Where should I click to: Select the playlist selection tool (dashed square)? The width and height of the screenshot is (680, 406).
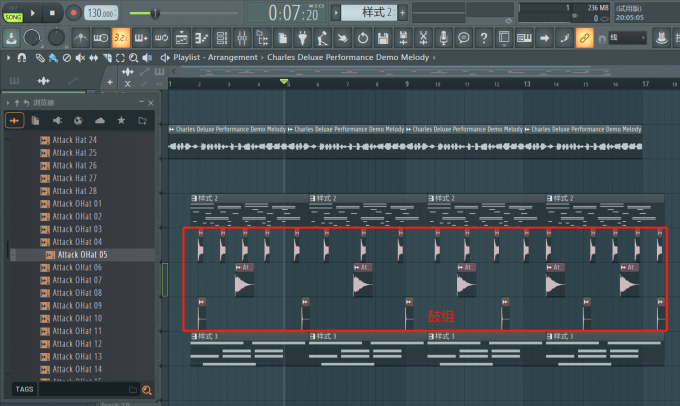[120, 58]
